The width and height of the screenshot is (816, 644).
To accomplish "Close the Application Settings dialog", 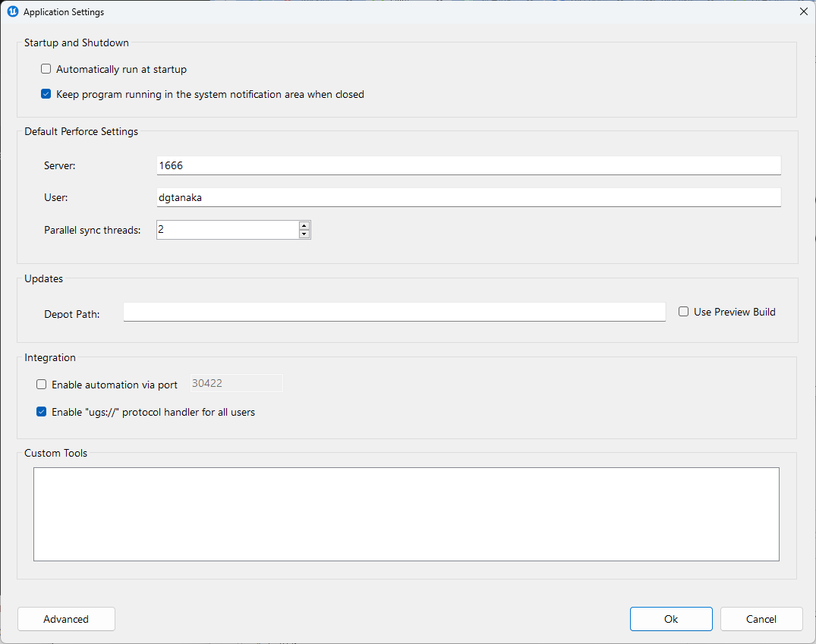I will pos(804,11).
